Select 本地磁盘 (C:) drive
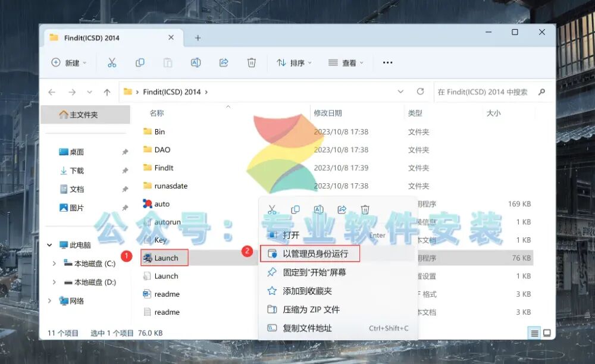 click(x=90, y=263)
